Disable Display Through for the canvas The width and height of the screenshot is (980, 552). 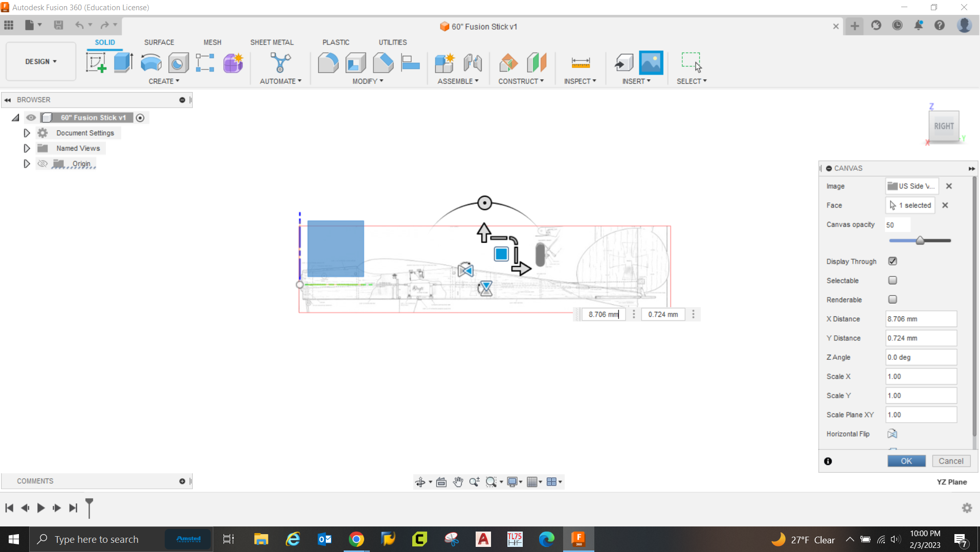[893, 261]
